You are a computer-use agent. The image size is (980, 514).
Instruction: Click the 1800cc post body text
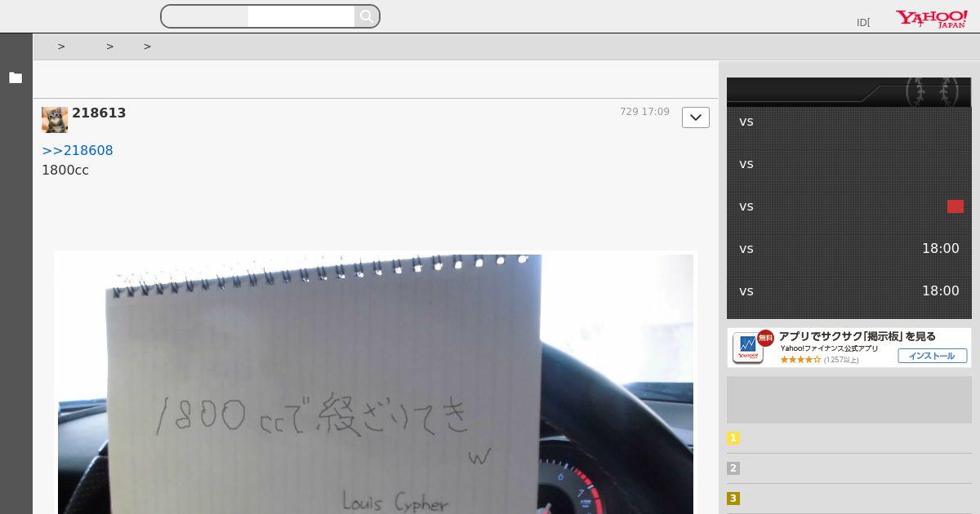click(65, 171)
